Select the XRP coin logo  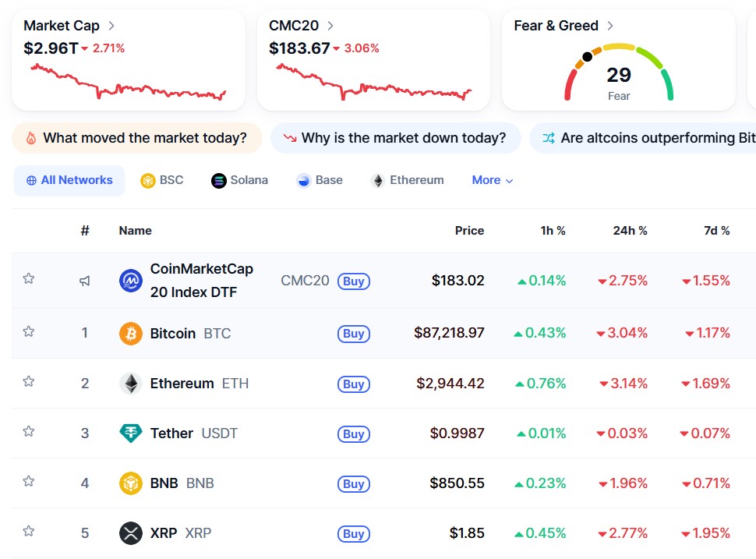pyautogui.click(x=130, y=533)
